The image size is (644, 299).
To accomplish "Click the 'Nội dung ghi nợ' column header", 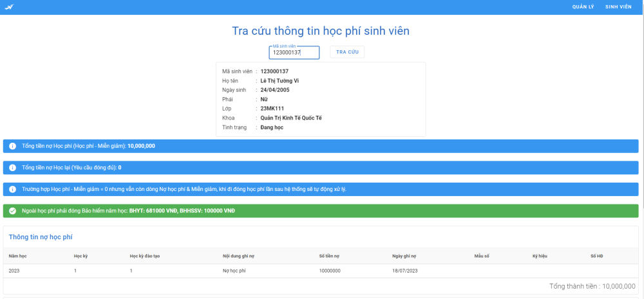I will click(x=240, y=256).
